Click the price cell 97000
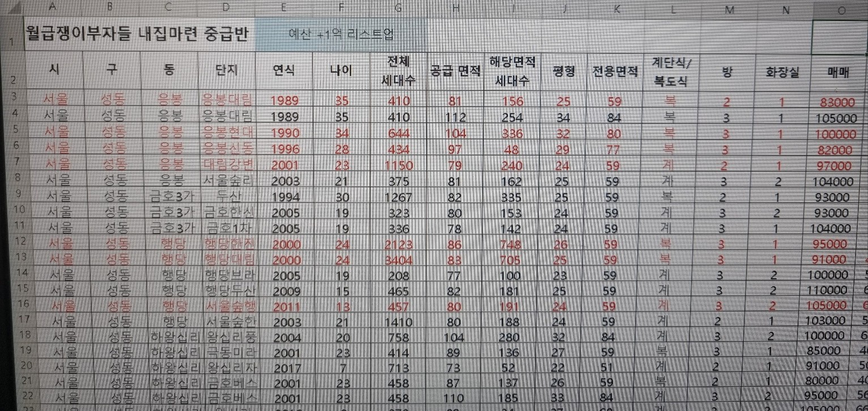The width and height of the screenshot is (868, 411). coord(835,166)
